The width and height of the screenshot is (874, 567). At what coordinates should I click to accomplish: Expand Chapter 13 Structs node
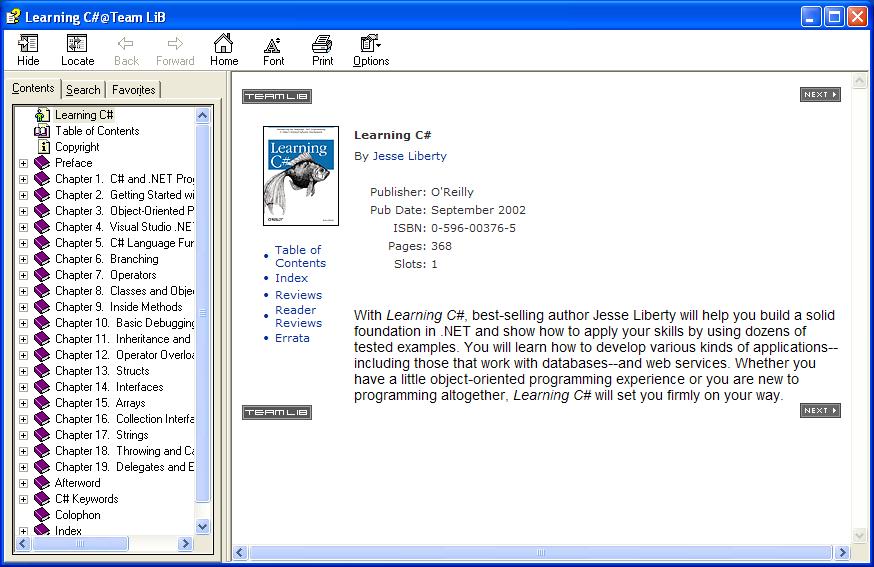point(23,371)
